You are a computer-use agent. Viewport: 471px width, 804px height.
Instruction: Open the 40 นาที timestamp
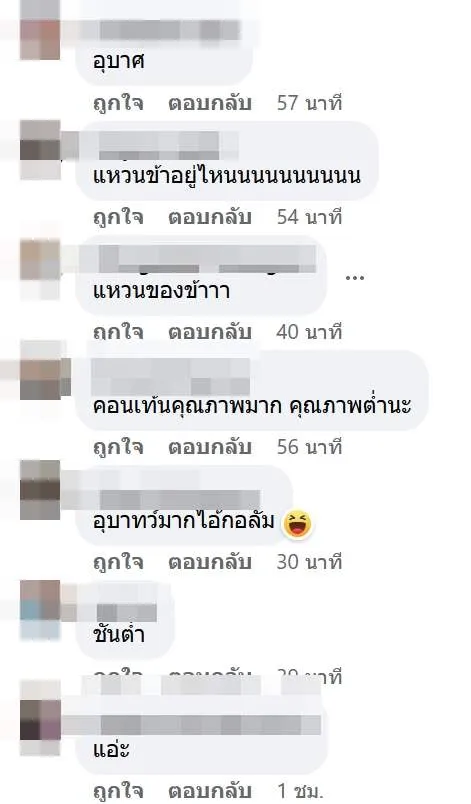coord(309,332)
